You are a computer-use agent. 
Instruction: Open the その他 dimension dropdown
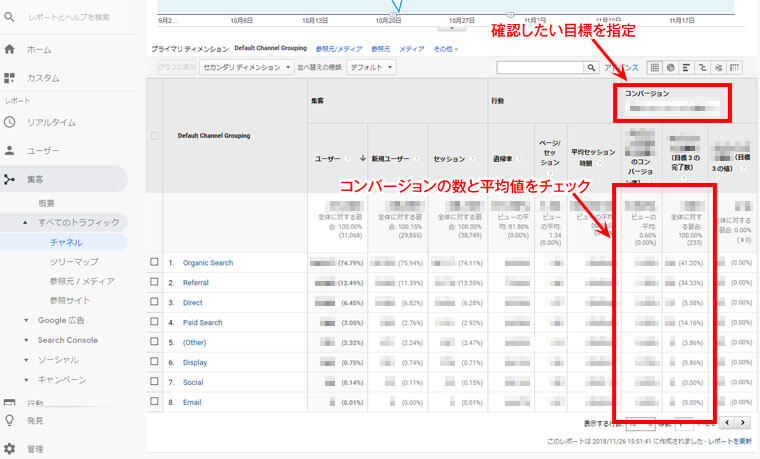445,49
